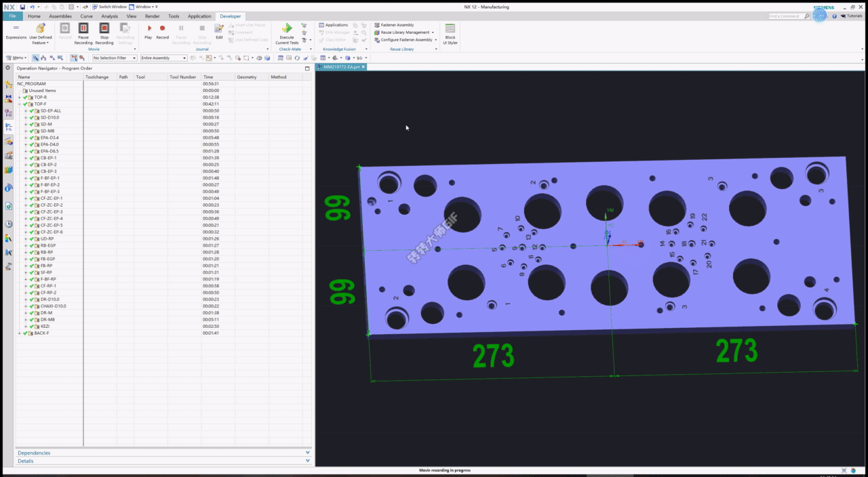Click the Geometry column header
Viewport: 868px width, 477px height.
tap(252, 77)
